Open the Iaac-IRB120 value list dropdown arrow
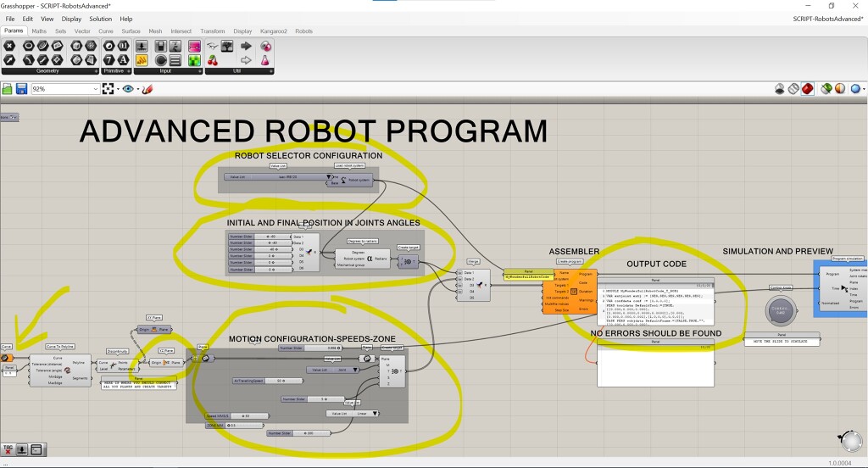 328,177
